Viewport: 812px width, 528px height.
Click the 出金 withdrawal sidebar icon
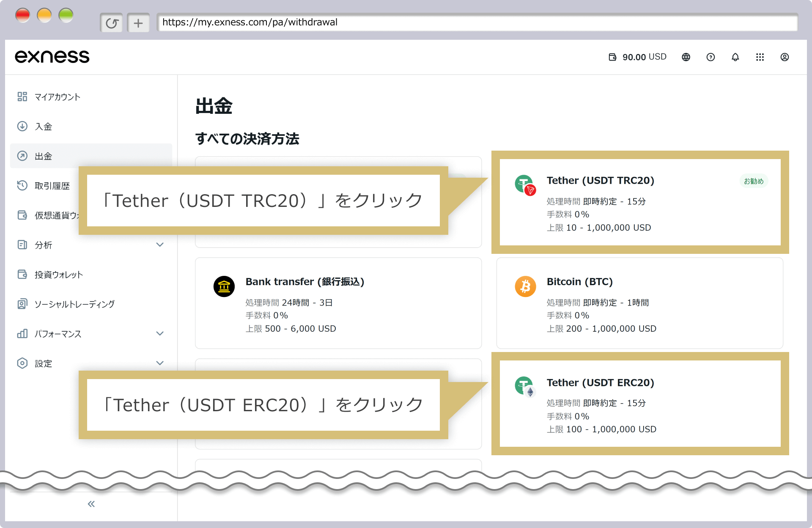22,156
